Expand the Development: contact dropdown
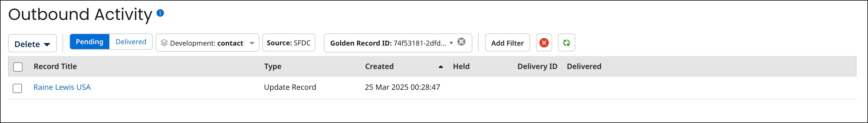The width and height of the screenshot is (868, 123). (x=252, y=43)
